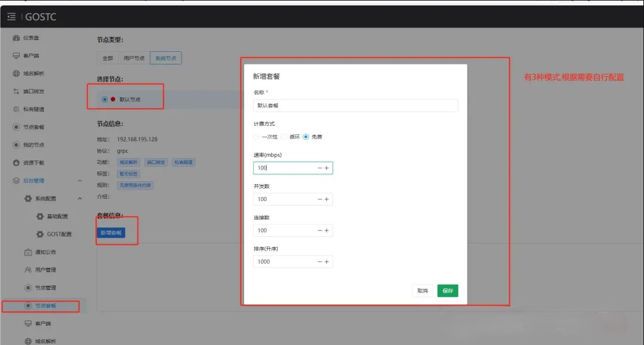Select the 一次性 billing radio button
644x345 pixels.
pyautogui.click(x=257, y=137)
